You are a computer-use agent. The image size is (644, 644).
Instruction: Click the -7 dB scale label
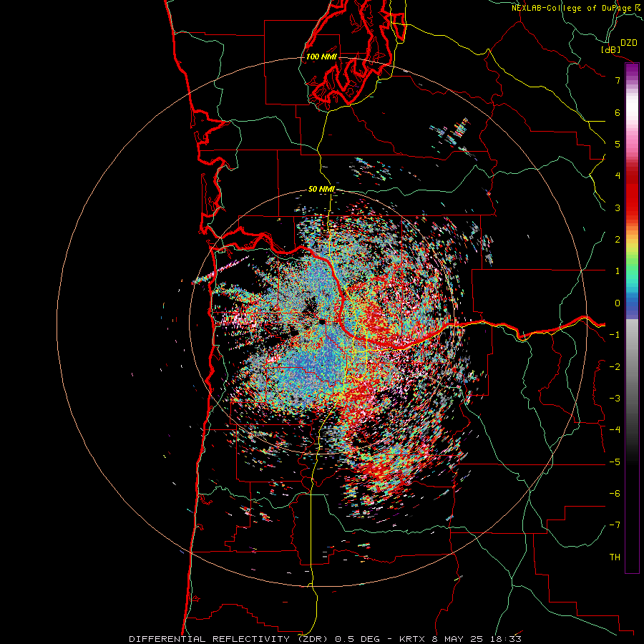point(615,525)
